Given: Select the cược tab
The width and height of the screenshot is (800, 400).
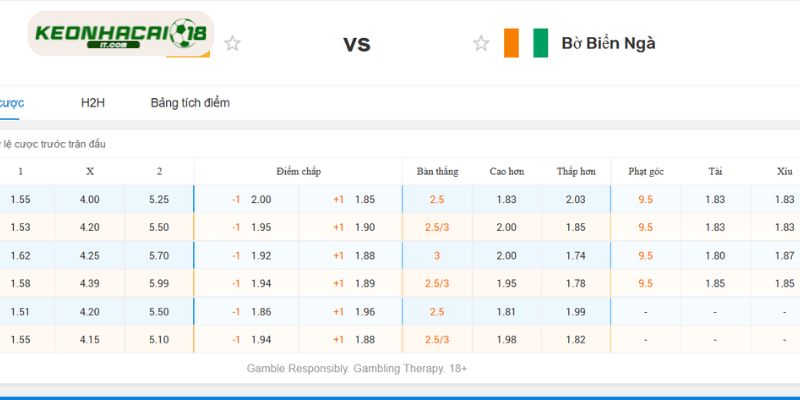Looking at the screenshot, I should pos(10,103).
